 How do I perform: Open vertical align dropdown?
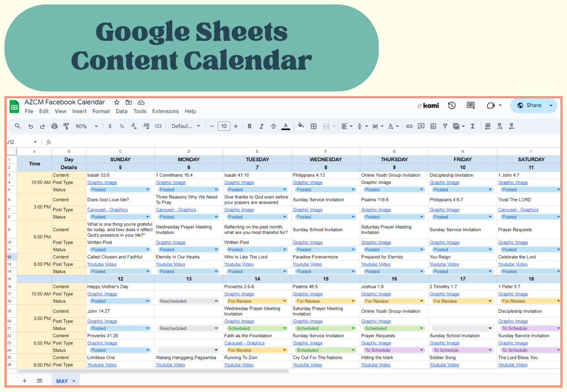[362, 126]
